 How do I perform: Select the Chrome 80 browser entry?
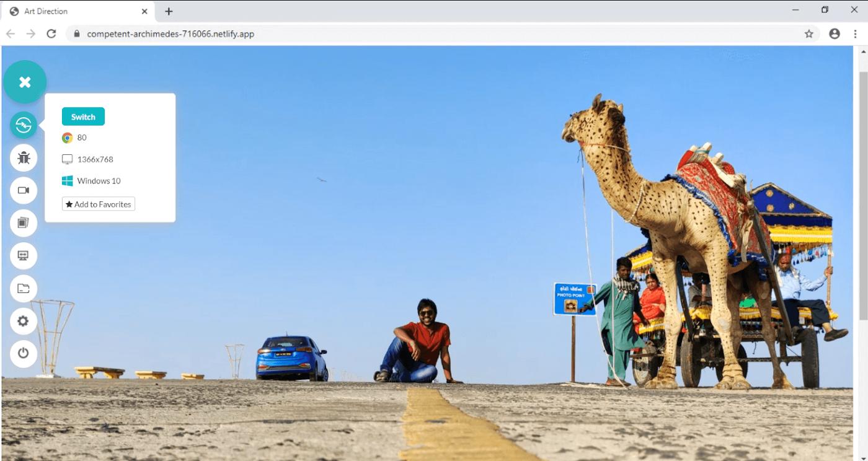point(75,138)
